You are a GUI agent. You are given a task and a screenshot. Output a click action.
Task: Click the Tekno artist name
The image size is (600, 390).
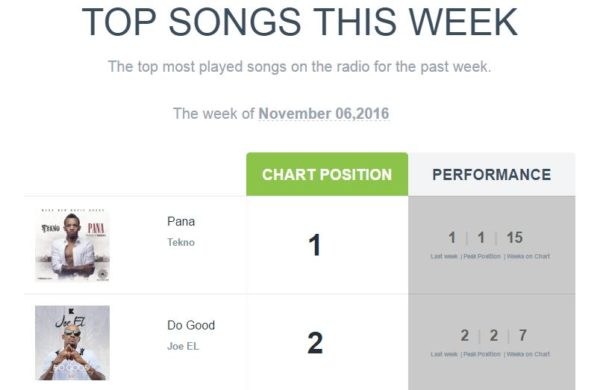[x=181, y=242]
